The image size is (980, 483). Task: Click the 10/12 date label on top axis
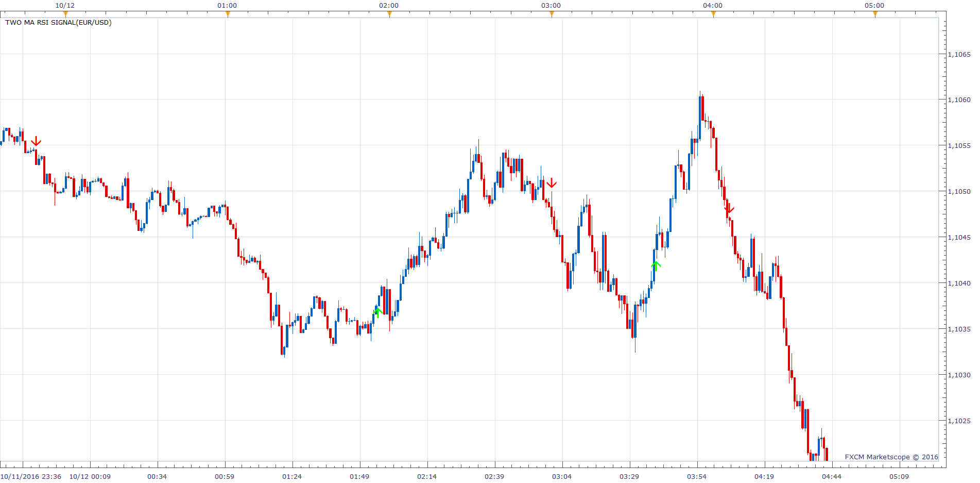[65, 5]
